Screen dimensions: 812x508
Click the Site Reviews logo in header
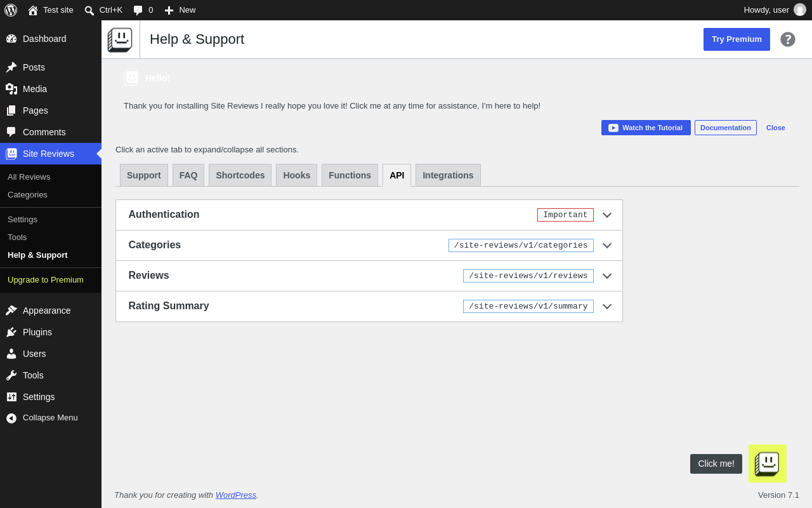pyautogui.click(x=120, y=39)
